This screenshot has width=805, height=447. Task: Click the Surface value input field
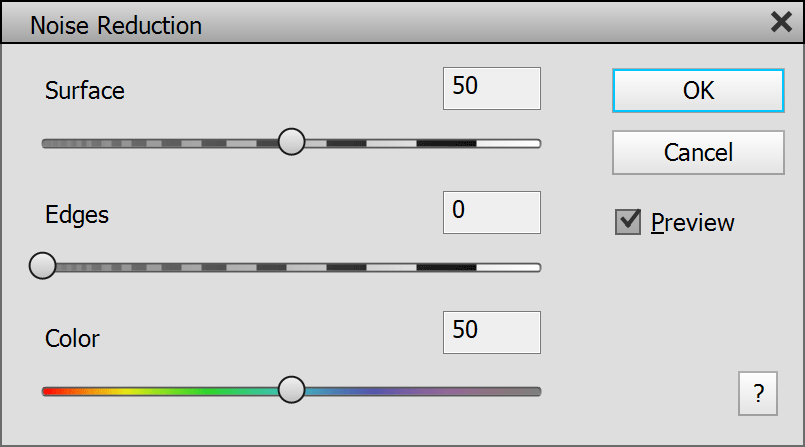pos(491,88)
